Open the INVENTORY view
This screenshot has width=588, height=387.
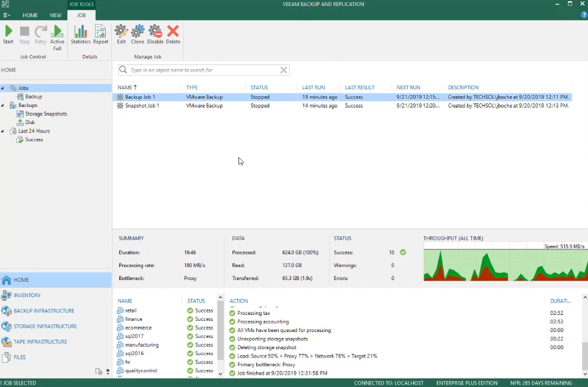pyautogui.click(x=56, y=295)
